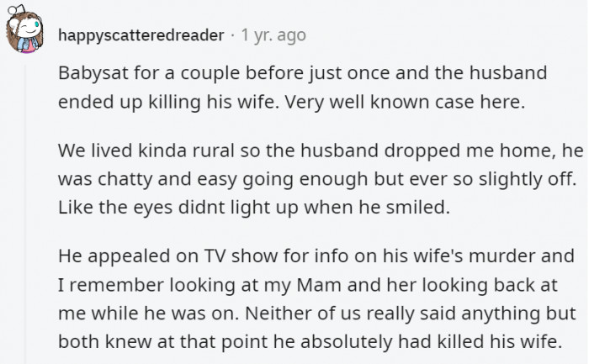Image resolution: width=589 pixels, height=364 pixels.
Task: Click the paragraph starting 'We lived kinda rural'
Action: 321,178
